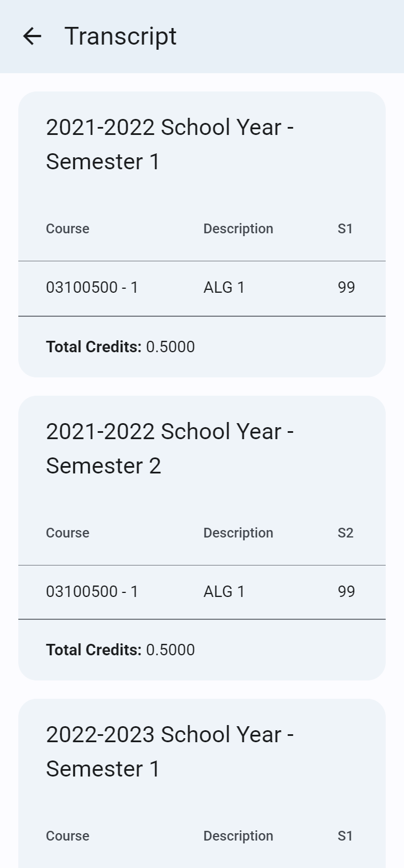Click ALG 1 description in 2021-2022 Semester 1
Viewport: 404px width, 868px height.
(x=224, y=287)
